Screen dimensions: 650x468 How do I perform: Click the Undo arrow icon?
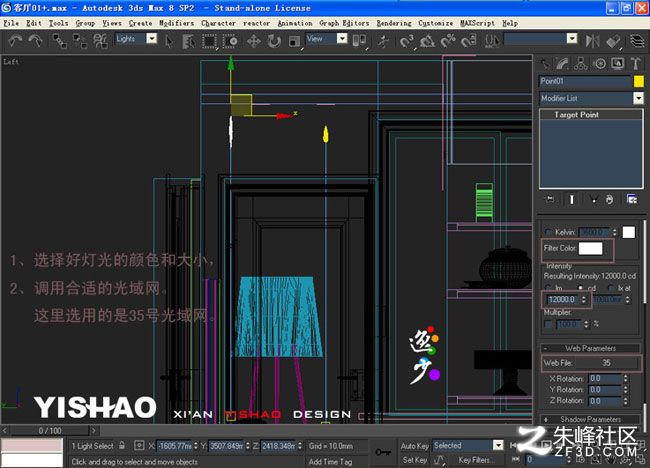(15, 41)
